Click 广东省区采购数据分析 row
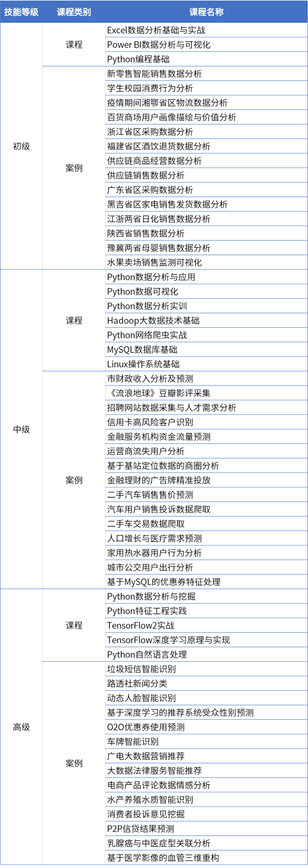 click(206, 190)
